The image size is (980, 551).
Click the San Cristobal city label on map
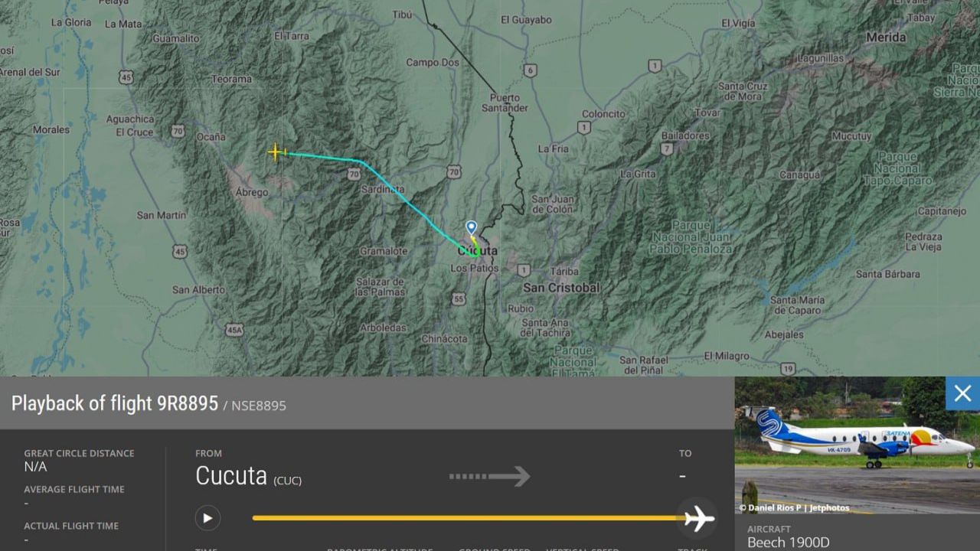coord(561,288)
